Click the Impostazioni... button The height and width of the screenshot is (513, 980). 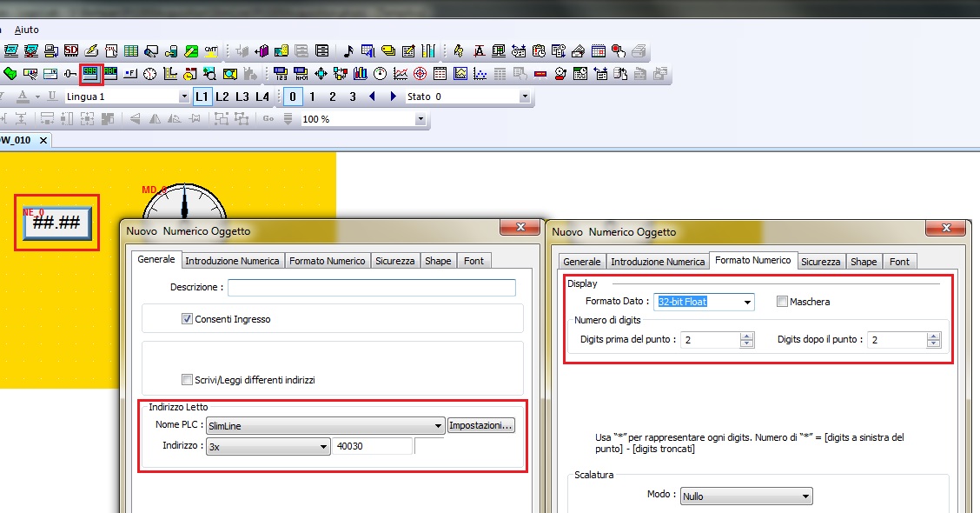[481, 425]
